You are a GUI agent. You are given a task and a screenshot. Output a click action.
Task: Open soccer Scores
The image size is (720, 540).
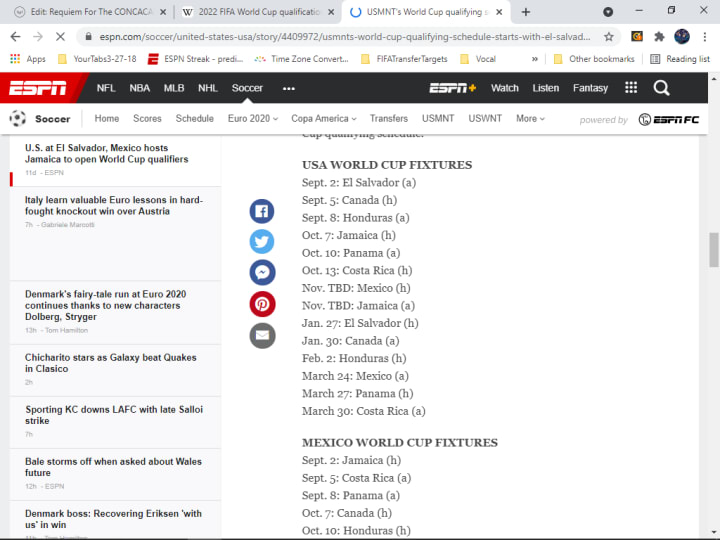[x=147, y=118]
